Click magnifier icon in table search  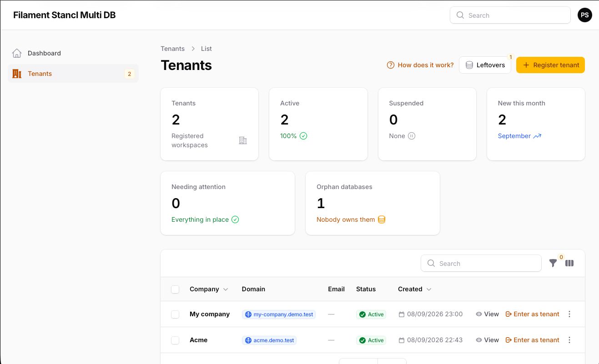[431, 263]
